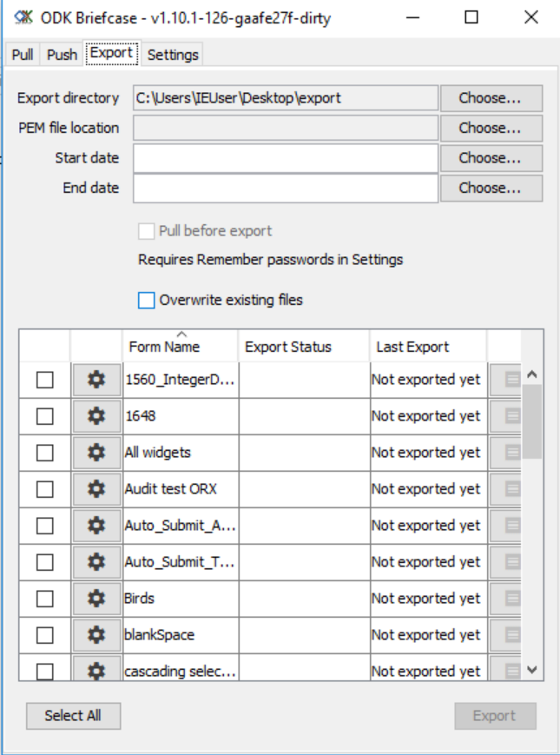This screenshot has width=560, height=755.
Task: Choose the export Start date
Action: (490, 158)
